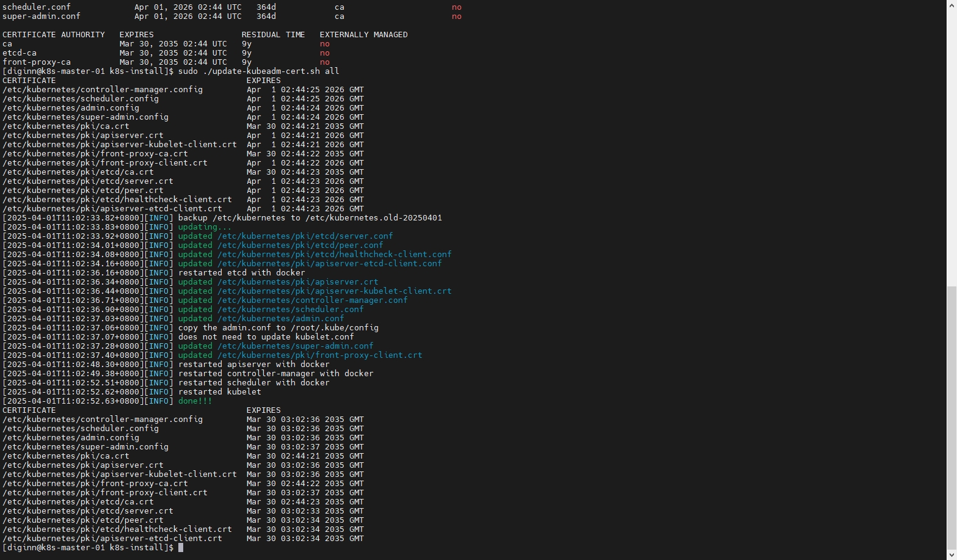Click the terminal cursor at the last prompt
This screenshot has width=957, height=560.
(x=181, y=548)
